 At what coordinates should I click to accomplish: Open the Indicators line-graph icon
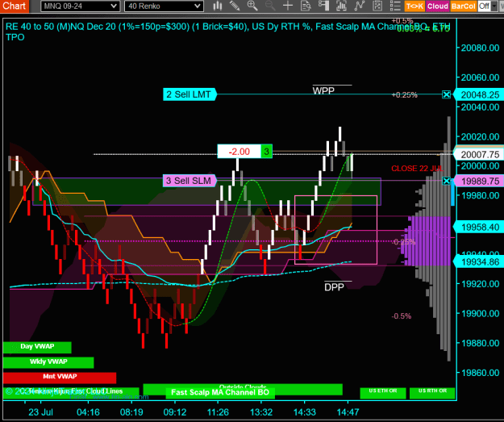click(360, 6)
